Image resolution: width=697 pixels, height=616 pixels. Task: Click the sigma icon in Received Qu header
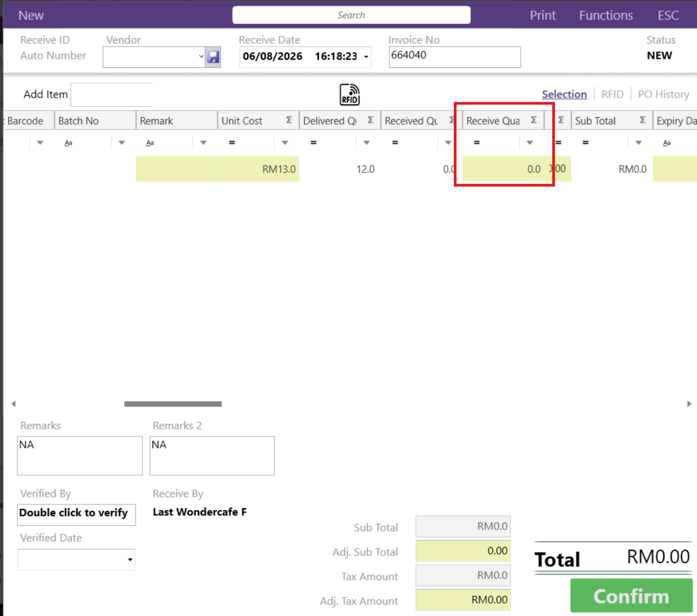click(452, 120)
